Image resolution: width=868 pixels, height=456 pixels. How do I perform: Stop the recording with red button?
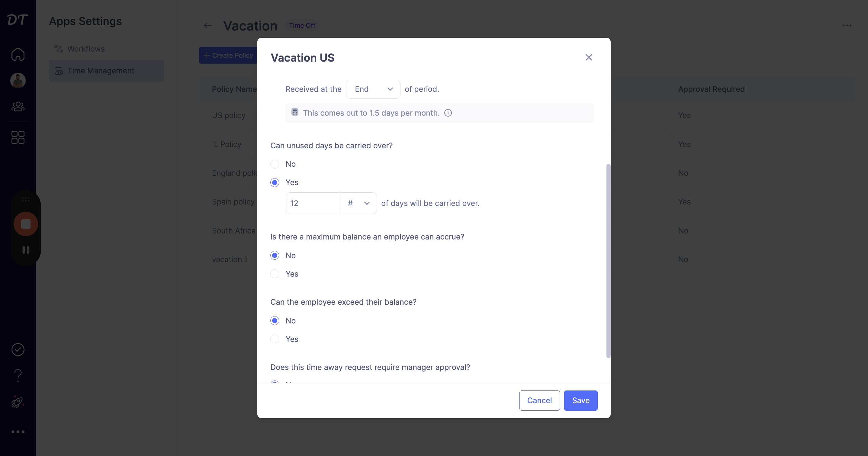26,224
